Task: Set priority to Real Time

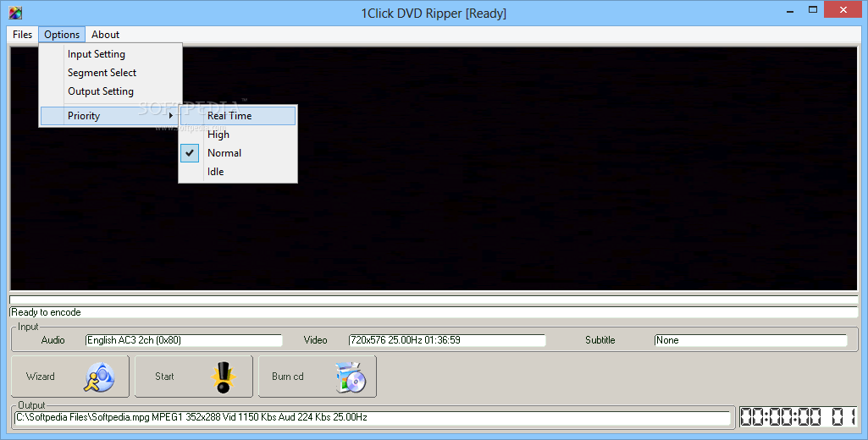Action: tap(238, 116)
